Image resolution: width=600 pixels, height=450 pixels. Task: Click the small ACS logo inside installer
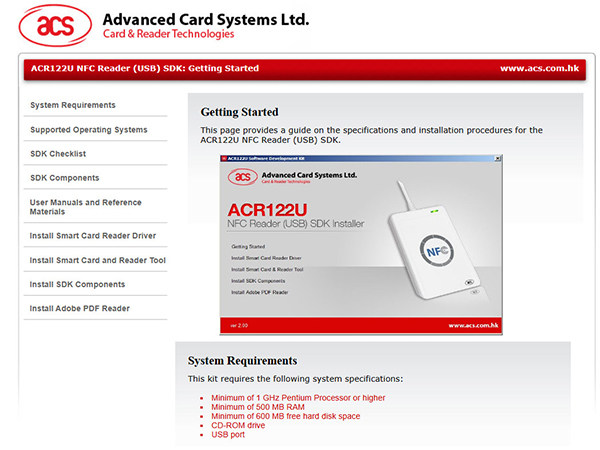click(x=243, y=177)
